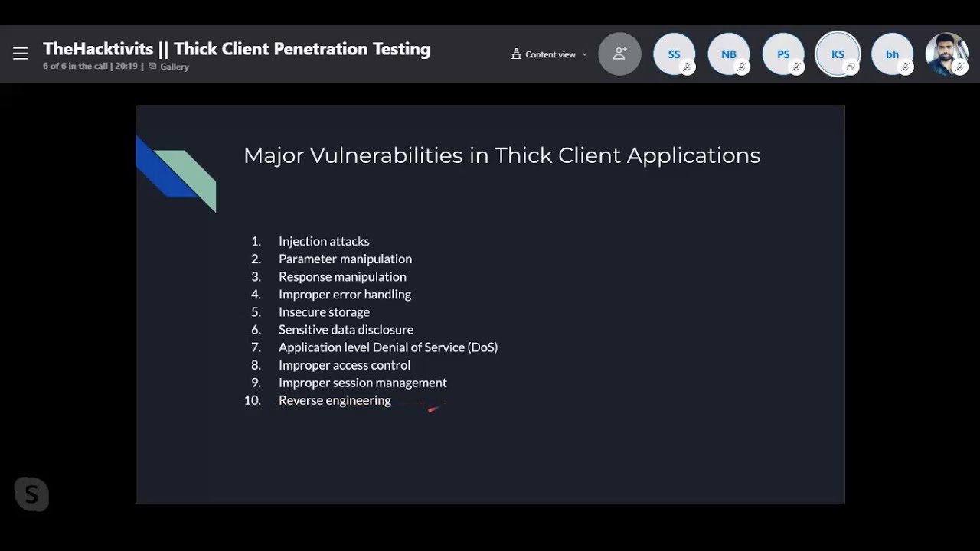The image size is (980, 551).
Task: Click the presenter's photo avatar
Action: (947, 54)
